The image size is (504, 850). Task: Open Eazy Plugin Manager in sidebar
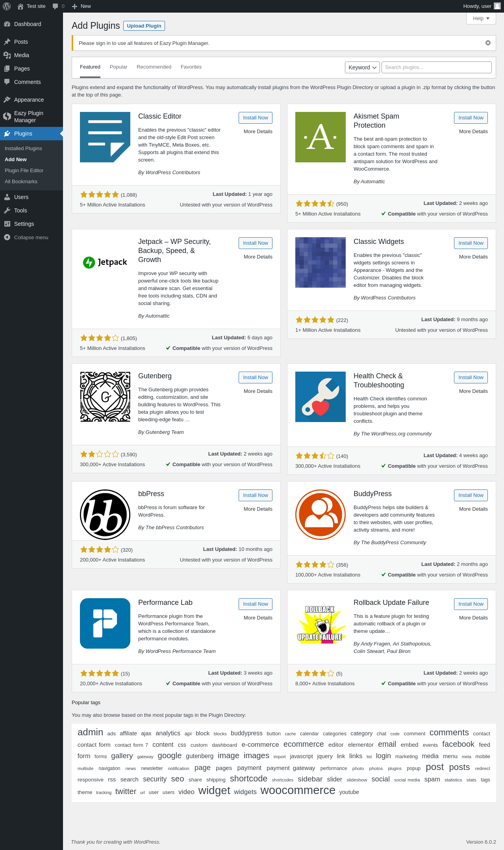coord(31,117)
